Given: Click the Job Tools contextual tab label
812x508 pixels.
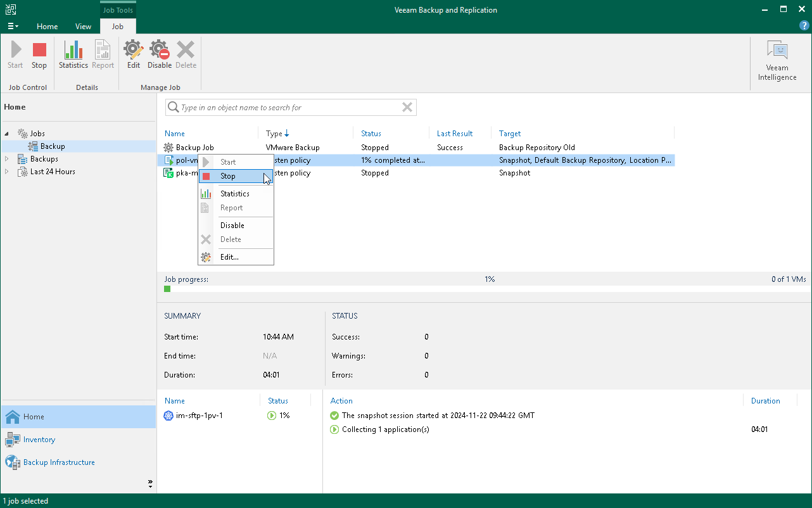Looking at the screenshot, I should [118, 10].
